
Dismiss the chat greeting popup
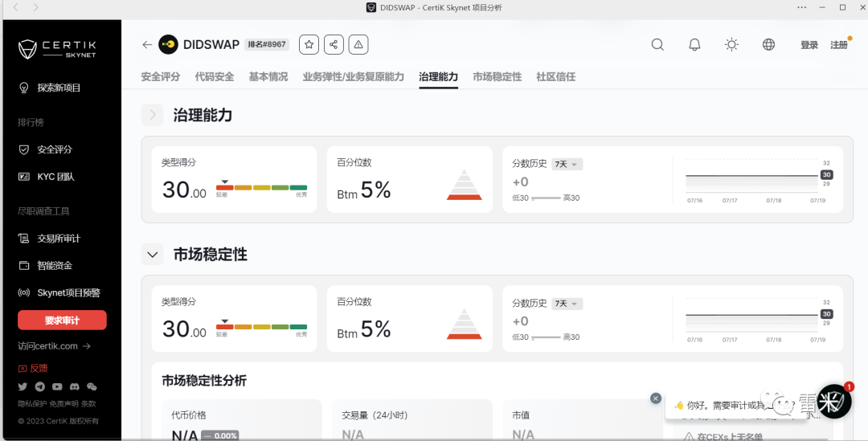point(656,398)
